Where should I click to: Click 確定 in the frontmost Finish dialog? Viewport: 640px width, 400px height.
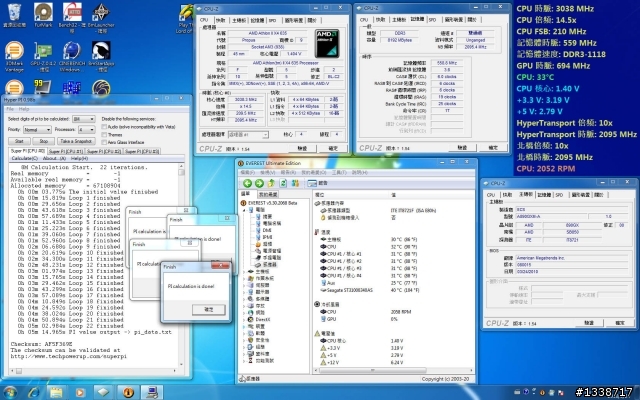[209, 310]
